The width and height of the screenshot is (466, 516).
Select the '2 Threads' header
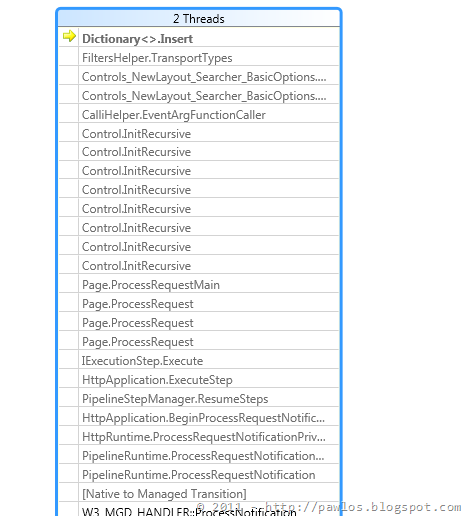(199, 19)
